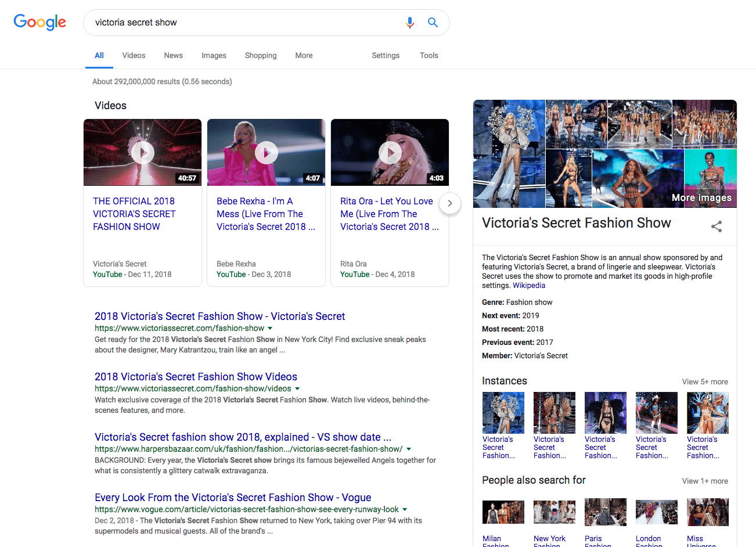Open the Paris Fashion thumbnail

[606, 512]
